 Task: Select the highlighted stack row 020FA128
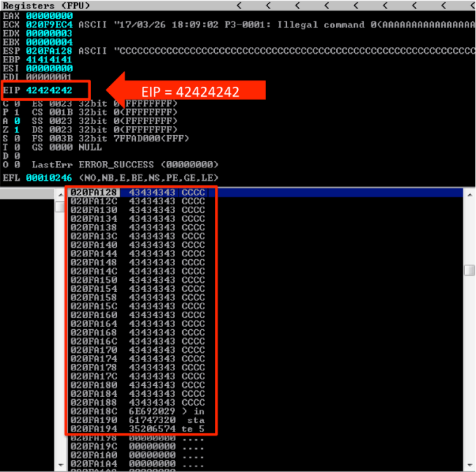point(140,192)
